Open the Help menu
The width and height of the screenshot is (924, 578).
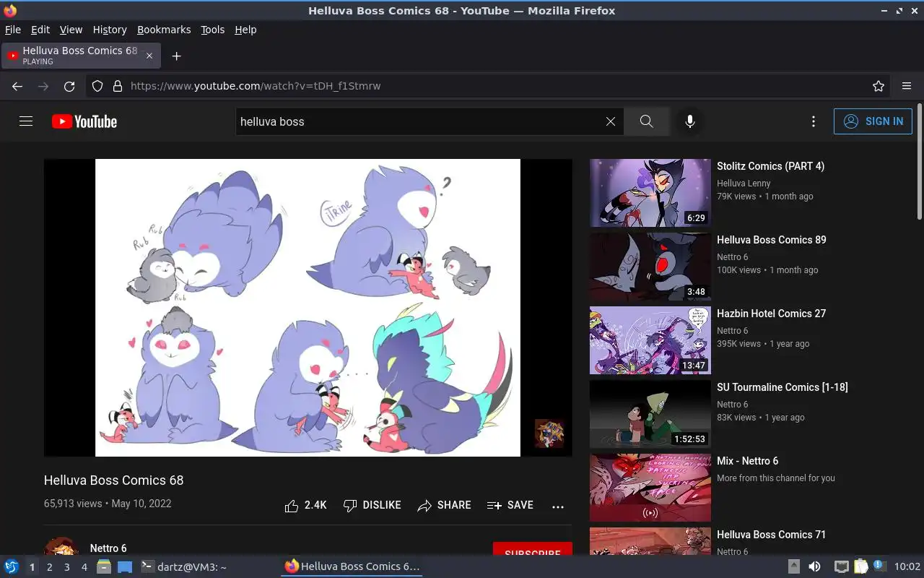[x=245, y=30]
